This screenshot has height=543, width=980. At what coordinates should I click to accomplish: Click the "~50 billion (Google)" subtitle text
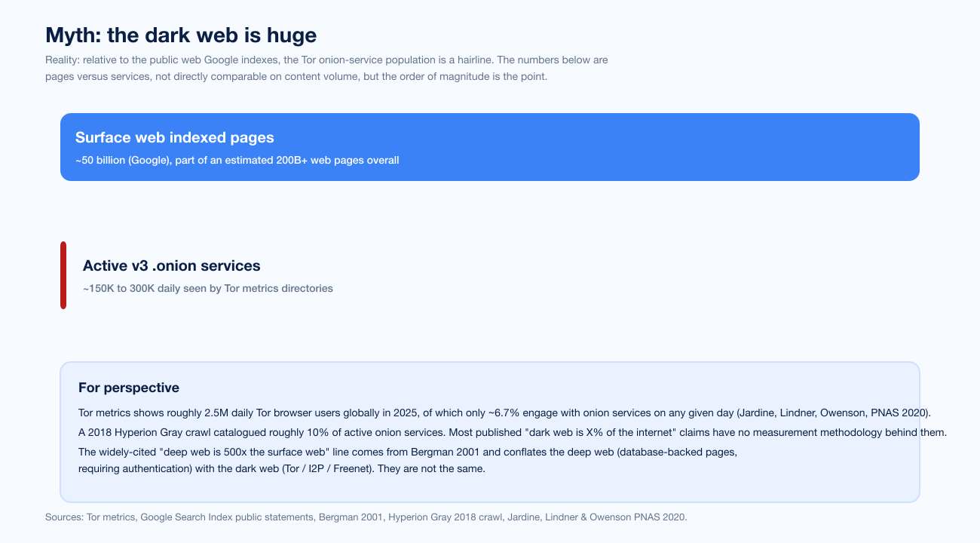(x=122, y=160)
